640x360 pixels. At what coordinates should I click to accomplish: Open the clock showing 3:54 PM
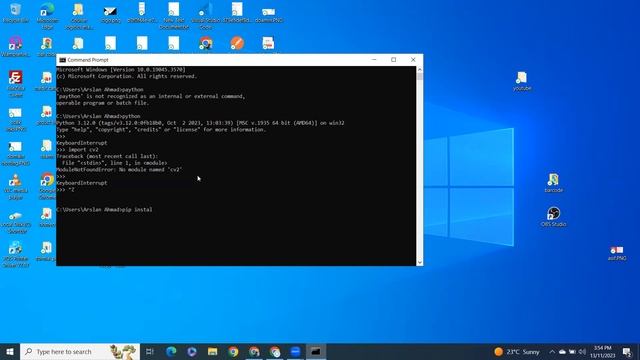coord(602,351)
